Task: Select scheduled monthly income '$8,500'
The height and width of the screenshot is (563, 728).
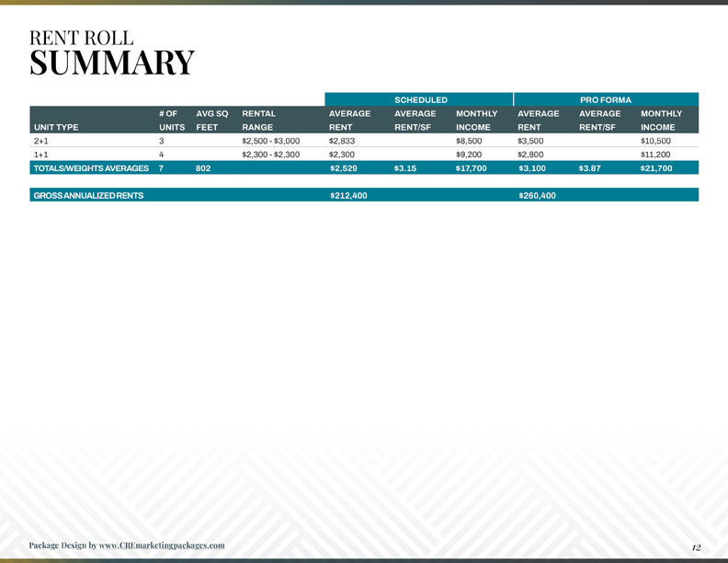Action: point(469,141)
